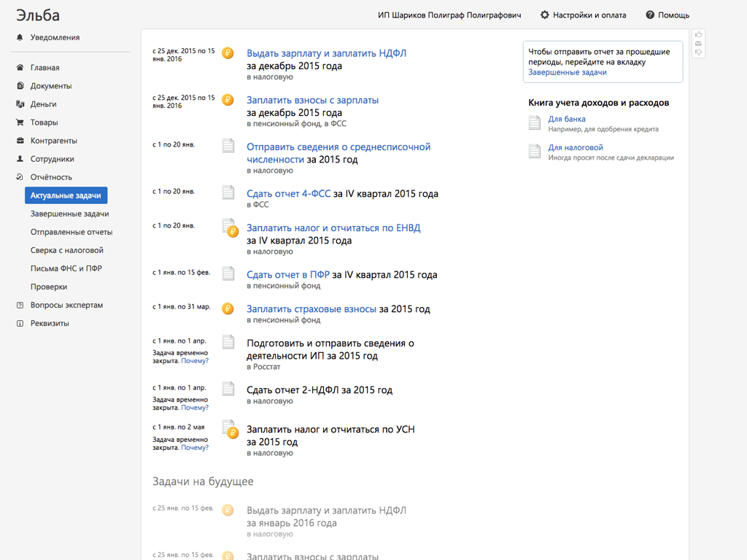Open the gear icon for Настройки и оплата

tap(544, 15)
